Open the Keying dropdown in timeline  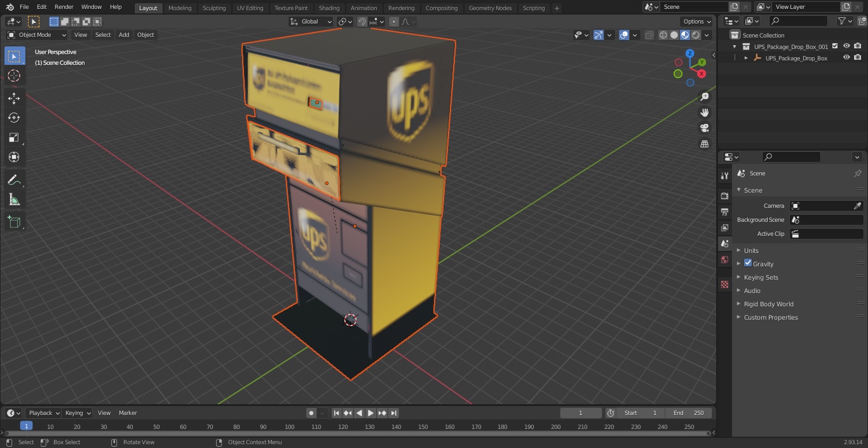(78, 413)
